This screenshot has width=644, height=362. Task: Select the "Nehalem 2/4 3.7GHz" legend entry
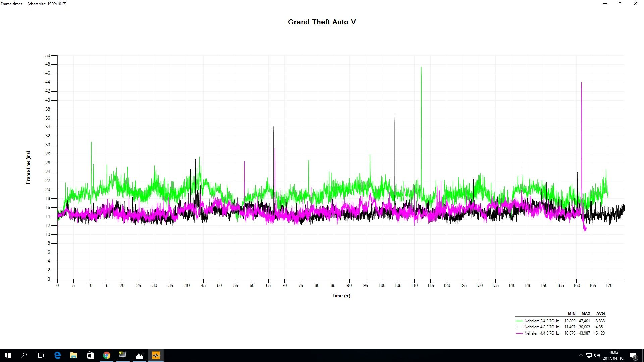tap(542, 321)
